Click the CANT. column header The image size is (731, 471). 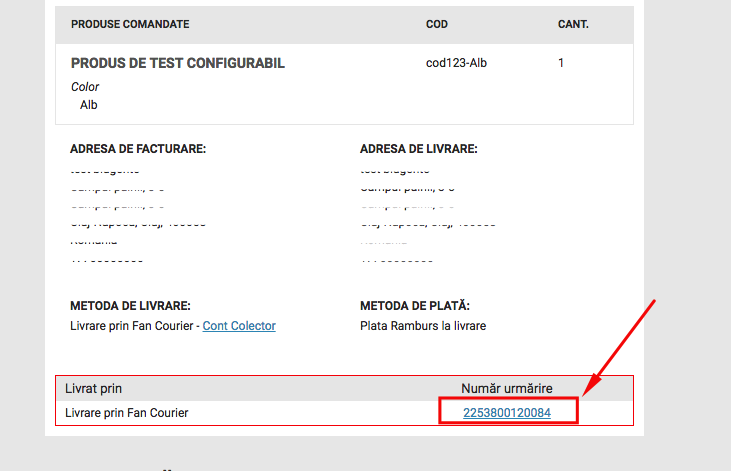point(573,24)
